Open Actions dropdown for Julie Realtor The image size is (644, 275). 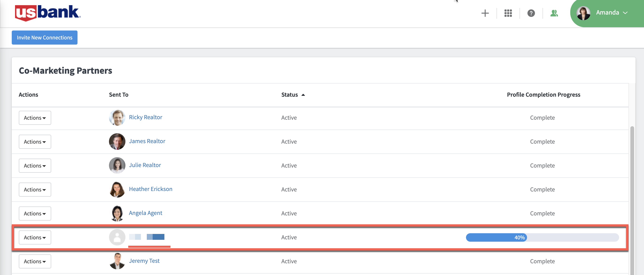coord(35,166)
